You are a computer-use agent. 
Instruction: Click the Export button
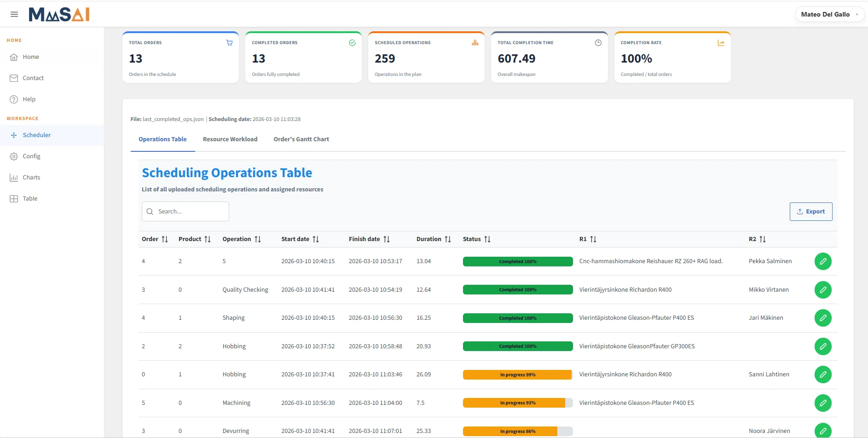coord(811,212)
